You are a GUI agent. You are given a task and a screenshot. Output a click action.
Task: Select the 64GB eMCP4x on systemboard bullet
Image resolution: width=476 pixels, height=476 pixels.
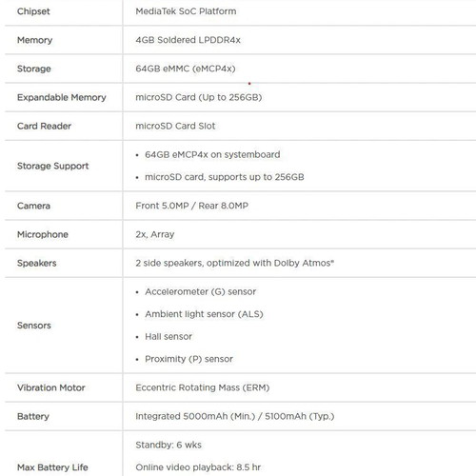click(212, 154)
